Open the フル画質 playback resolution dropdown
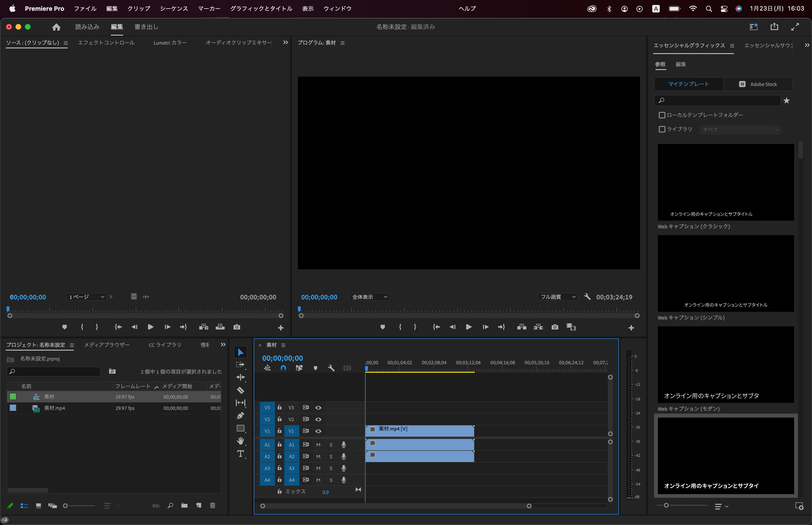The height and width of the screenshot is (525, 812). click(x=558, y=297)
